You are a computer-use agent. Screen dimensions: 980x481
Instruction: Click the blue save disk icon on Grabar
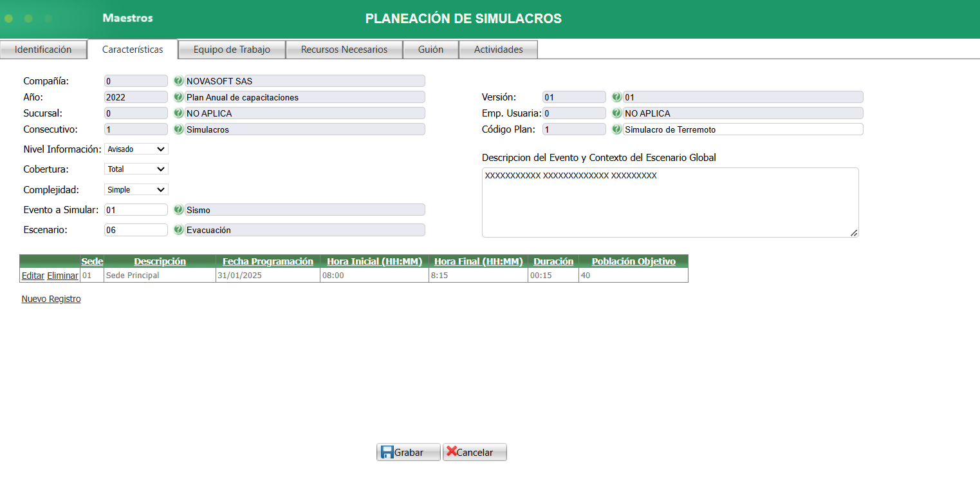pyautogui.click(x=387, y=451)
